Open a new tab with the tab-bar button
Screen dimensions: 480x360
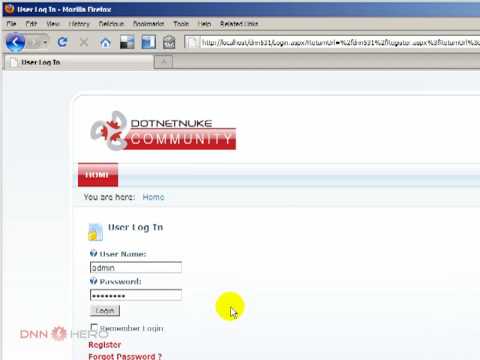[164, 62]
